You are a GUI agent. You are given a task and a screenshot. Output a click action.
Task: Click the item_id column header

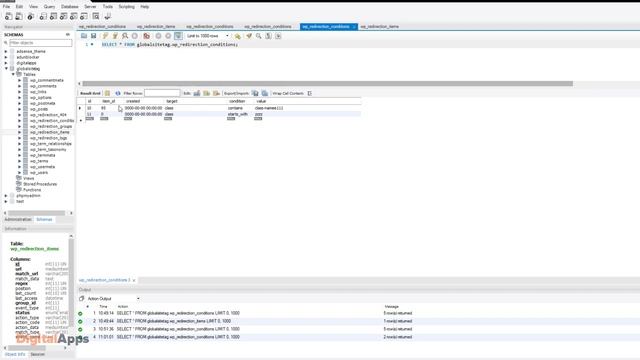point(109,101)
